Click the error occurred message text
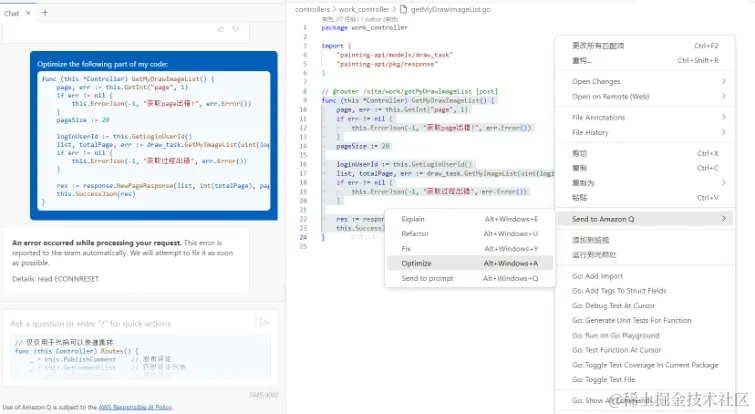The width and height of the screenshot is (755, 414). coord(122,253)
